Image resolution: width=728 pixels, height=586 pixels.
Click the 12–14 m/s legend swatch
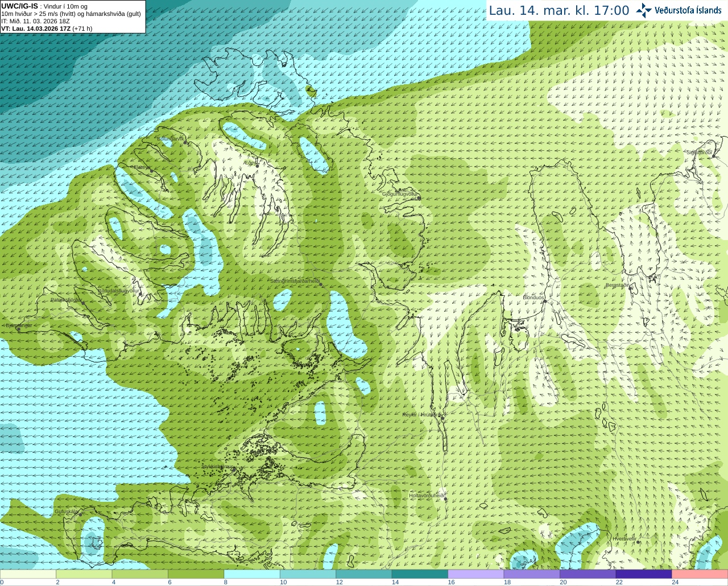pos(364,574)
